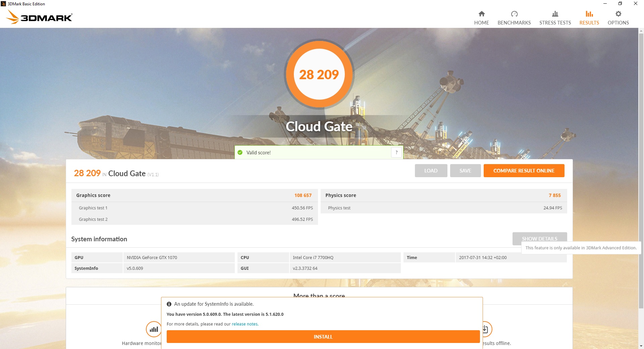Open Options via the gear icon
644x349 pixels.
click(618, 14)
